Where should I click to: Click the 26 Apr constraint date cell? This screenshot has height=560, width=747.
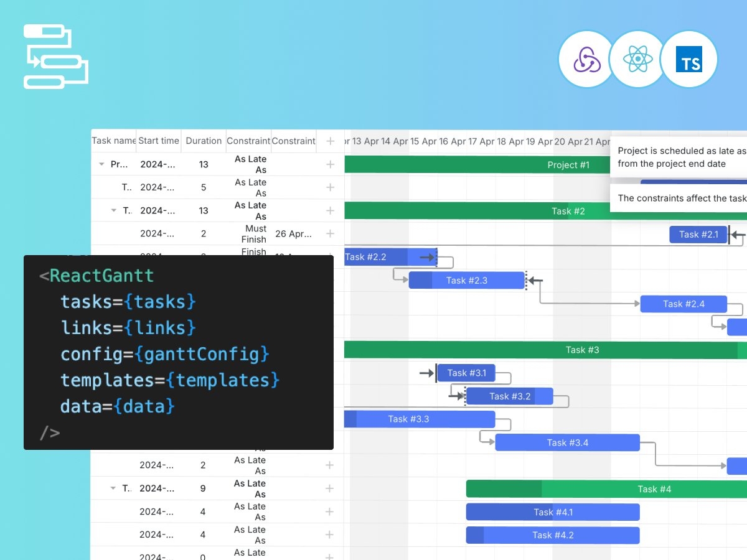point(293,234)
